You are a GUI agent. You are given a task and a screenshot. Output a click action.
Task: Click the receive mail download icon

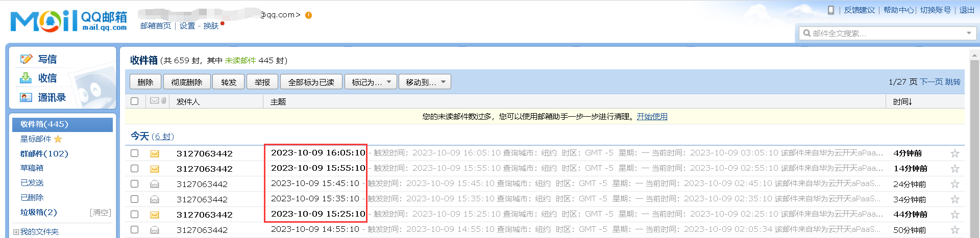click(x=26, y=78)
